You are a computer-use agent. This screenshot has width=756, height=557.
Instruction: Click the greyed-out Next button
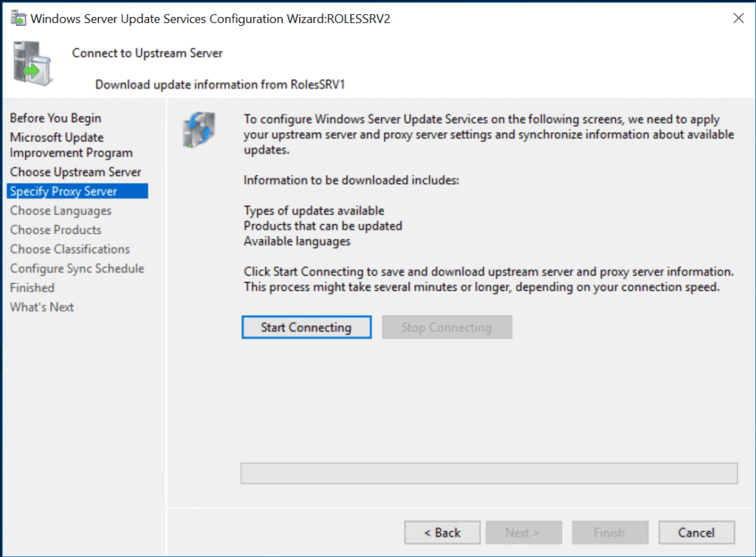coord(523,533)
